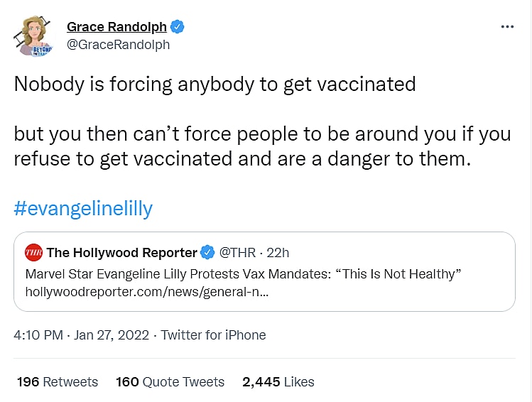Click the Grace Randolph display name
532x402 pixels.
[116, 27]
